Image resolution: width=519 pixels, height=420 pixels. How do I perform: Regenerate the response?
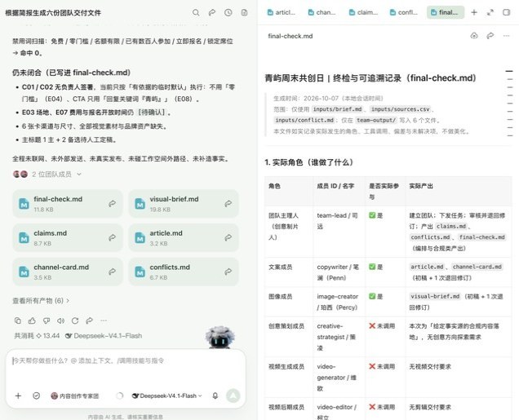[x=75, y=321]
